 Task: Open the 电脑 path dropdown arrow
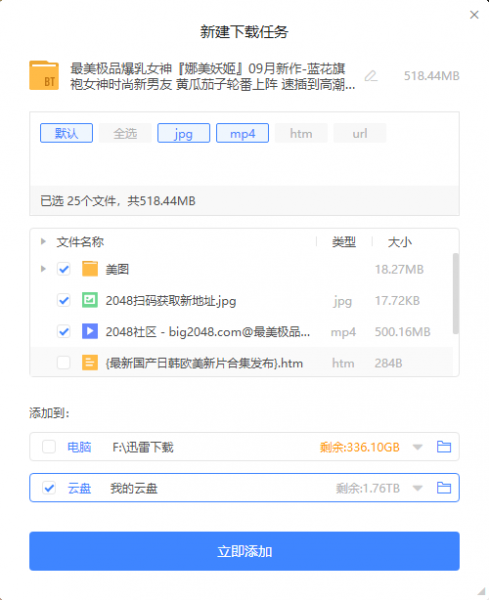(417, 447)
